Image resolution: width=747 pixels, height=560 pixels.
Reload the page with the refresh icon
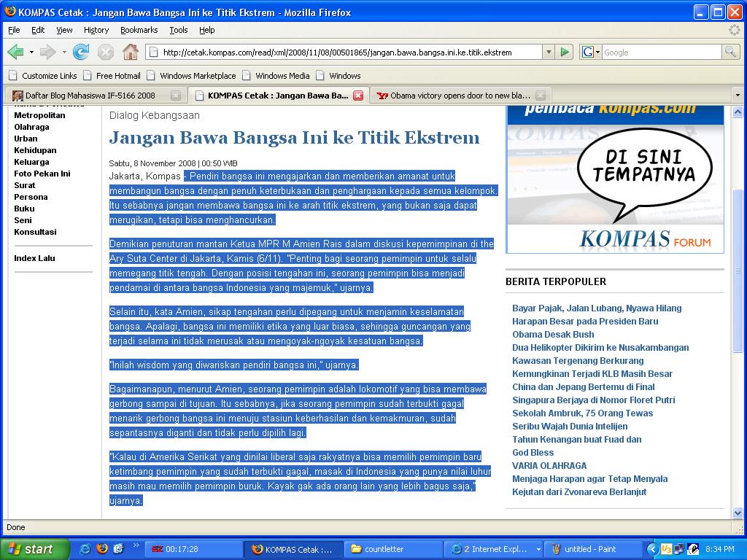click(81, 52)
